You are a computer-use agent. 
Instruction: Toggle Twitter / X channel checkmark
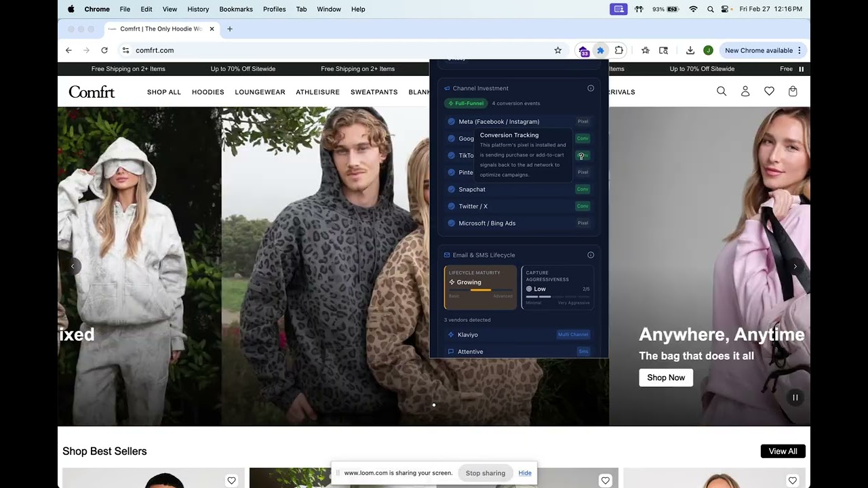452,206
